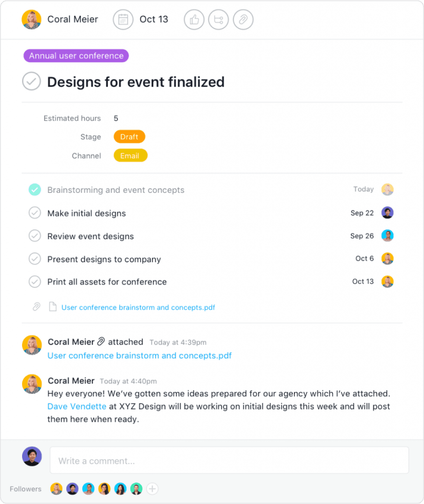Image resolution: width=424 pixels, height=504 pixels.
Task: Open the Stage Draft dropdown
Action: click(129, 137)
